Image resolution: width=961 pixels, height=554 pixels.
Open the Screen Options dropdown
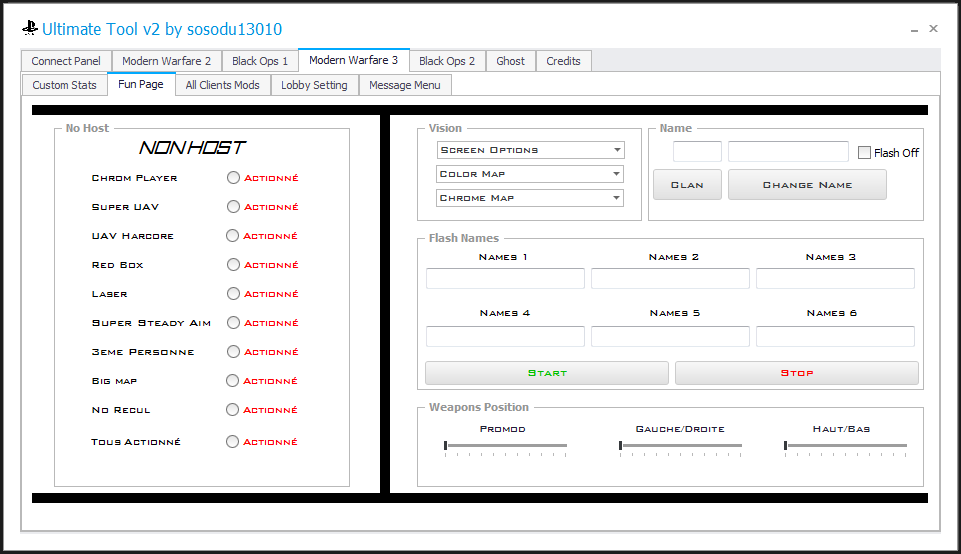pyautogui.click(x=530, y=150)
